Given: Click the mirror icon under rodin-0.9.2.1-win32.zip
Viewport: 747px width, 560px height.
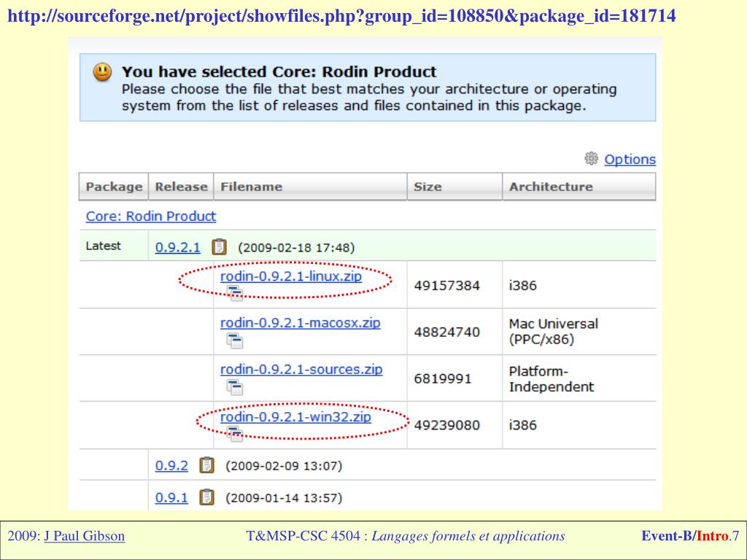Looking at the screenshot, I should pyautogui.click(x=235, y=434).
